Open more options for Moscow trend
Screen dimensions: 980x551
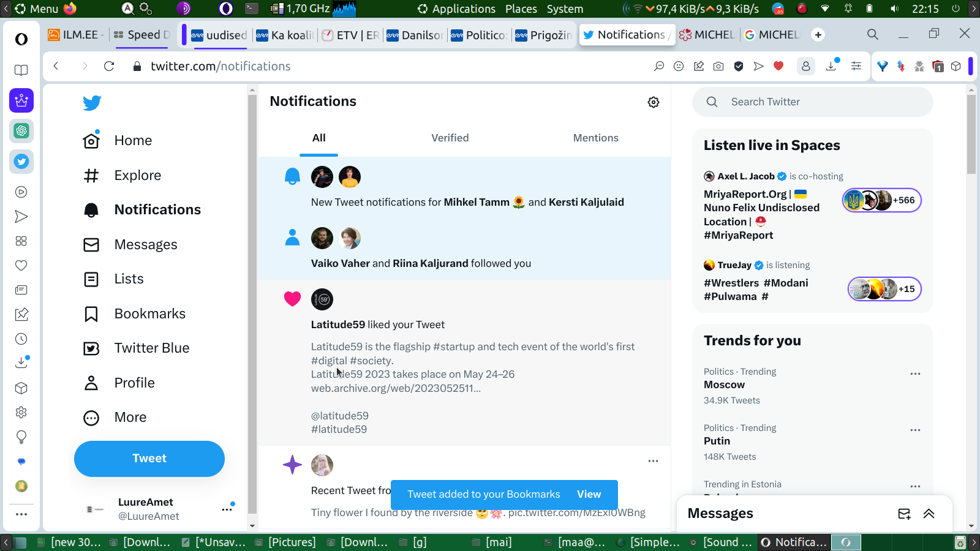(x=915, y=373)
